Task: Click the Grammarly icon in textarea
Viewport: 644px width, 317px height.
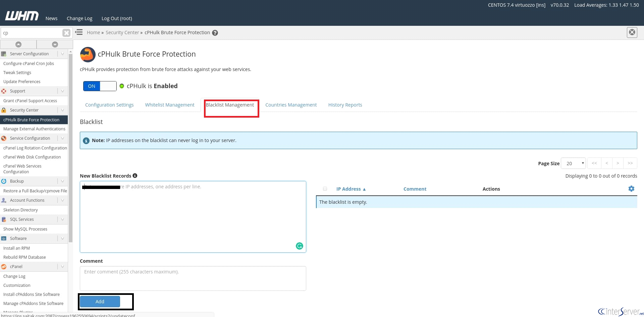Action: pyautogui.click(x=300, y=246)
